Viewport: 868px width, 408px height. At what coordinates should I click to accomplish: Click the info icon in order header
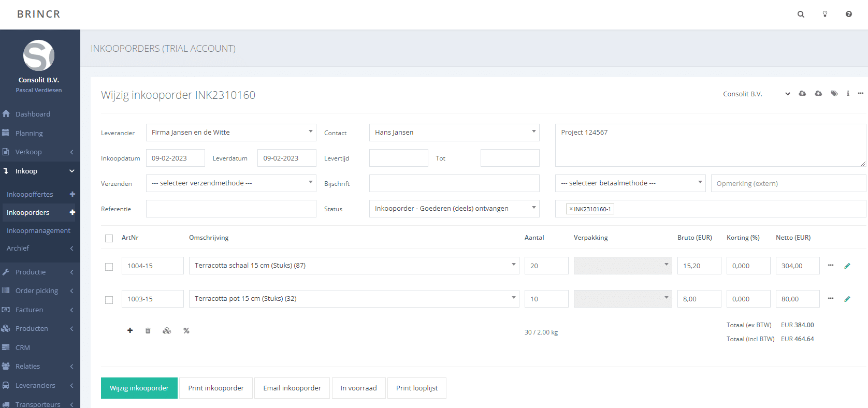(x=848, y=94)
